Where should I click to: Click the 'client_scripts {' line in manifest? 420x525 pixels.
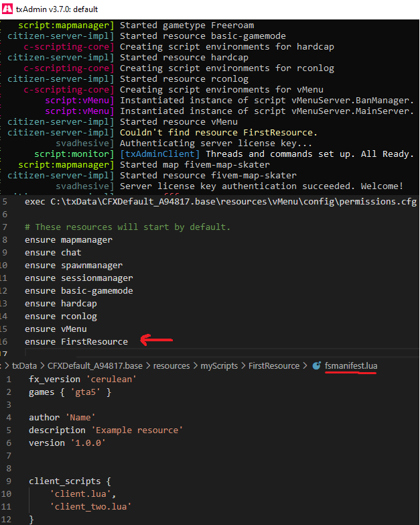coord(70,481)
